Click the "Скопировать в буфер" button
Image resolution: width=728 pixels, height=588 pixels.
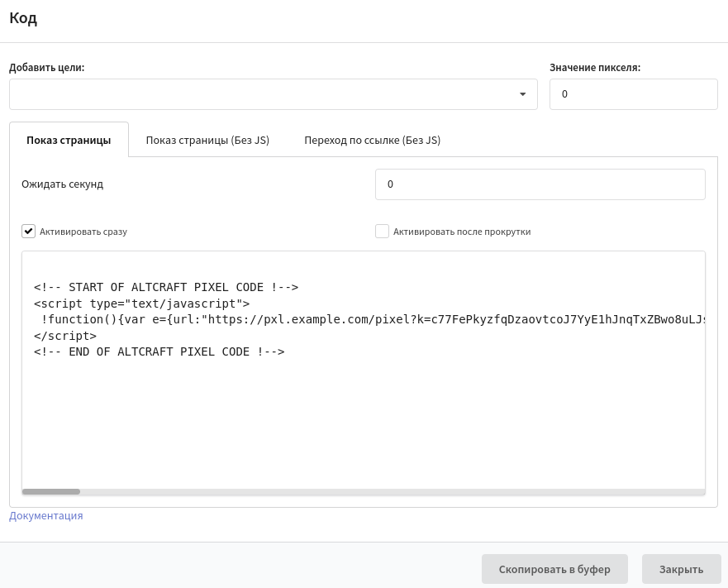(x=554, y=569)
